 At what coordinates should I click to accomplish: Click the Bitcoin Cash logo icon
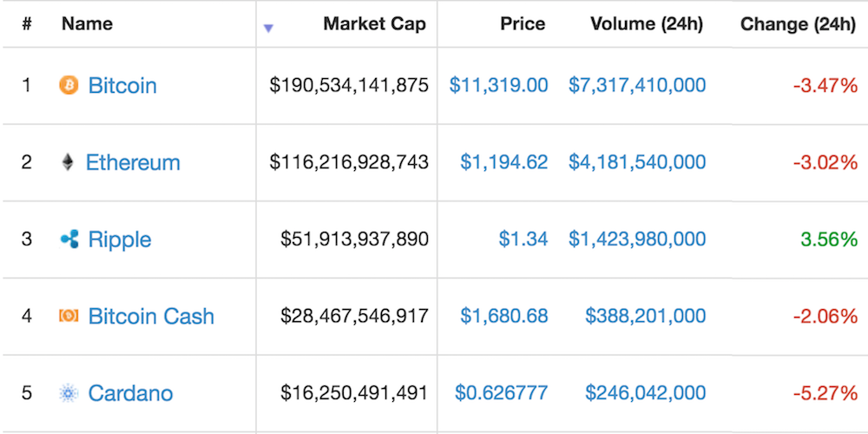tap(69, 316)
